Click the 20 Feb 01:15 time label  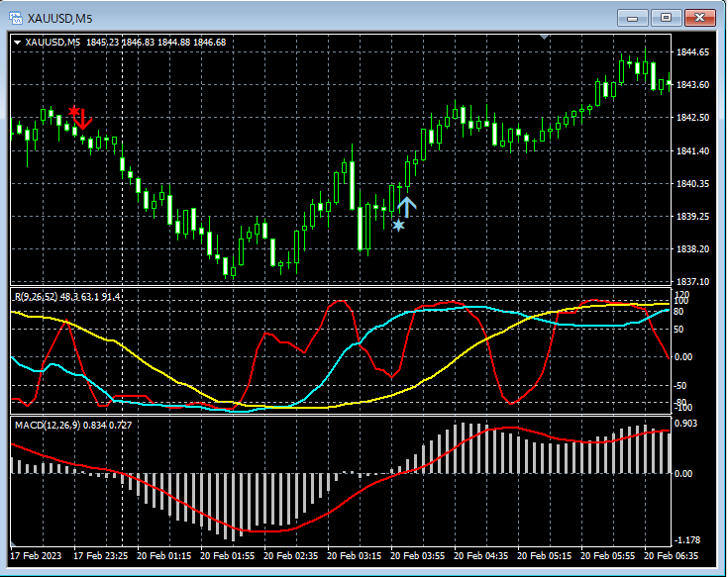(163, 555)
